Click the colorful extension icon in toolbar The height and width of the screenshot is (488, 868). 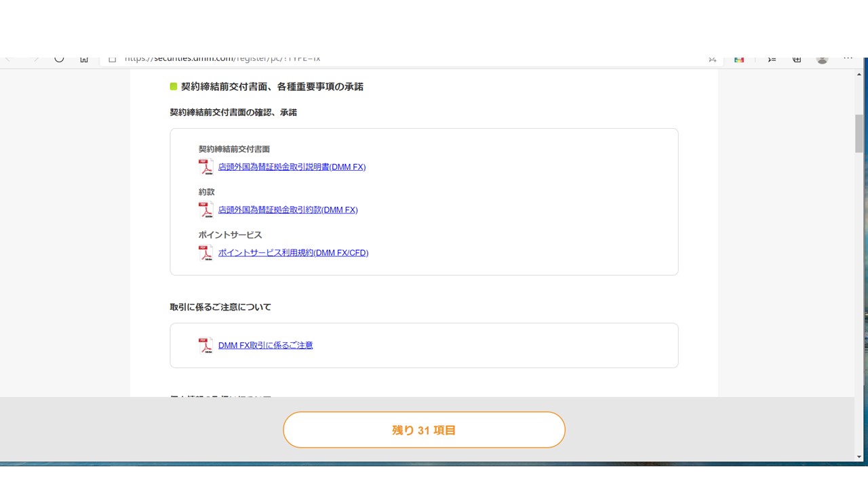point(739,60)
